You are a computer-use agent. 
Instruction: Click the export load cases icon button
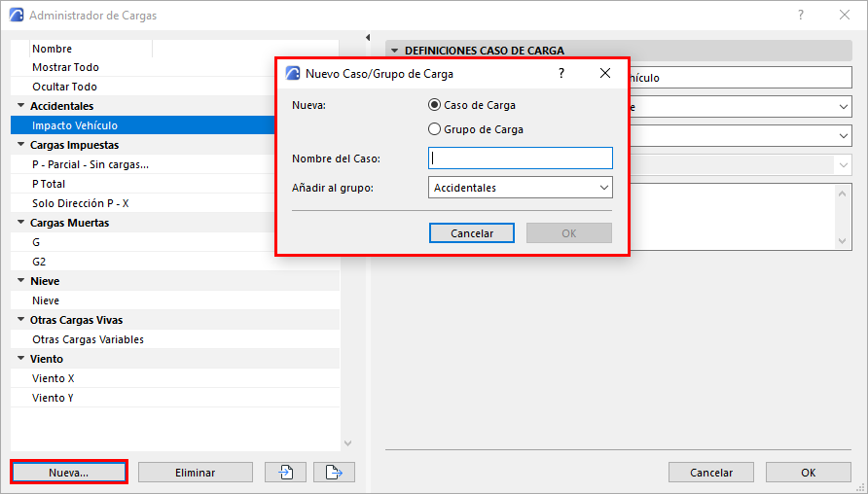334,473
